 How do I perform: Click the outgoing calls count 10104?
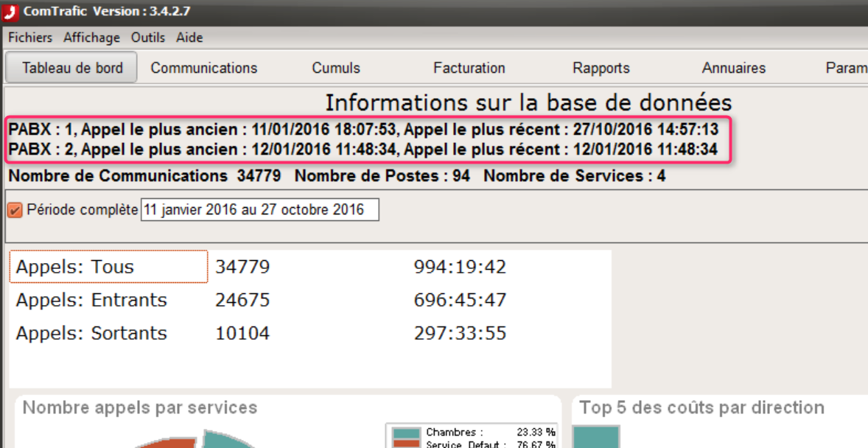point(242,333)
